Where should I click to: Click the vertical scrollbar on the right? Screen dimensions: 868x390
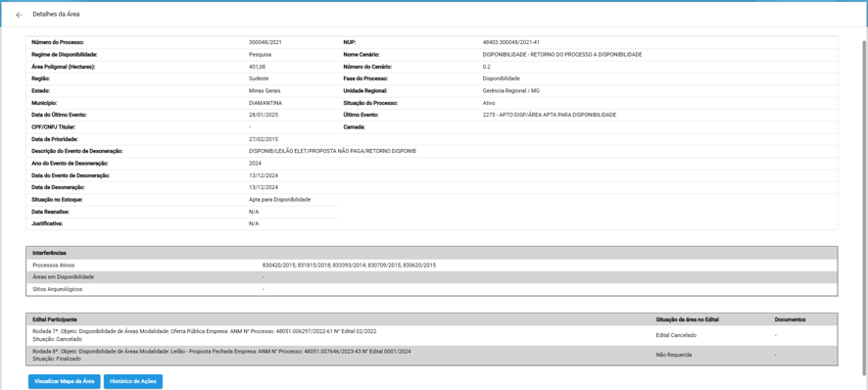point(864,211)
